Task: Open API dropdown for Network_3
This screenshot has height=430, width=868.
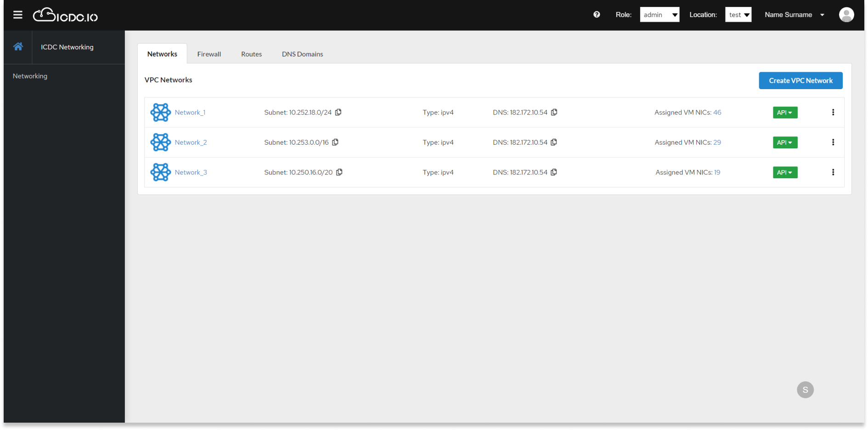Action: click(785, 172)
